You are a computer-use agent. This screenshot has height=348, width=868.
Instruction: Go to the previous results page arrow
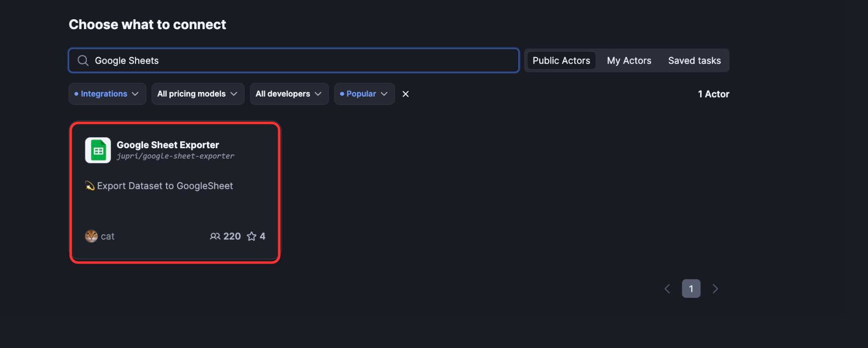tap(667, 289)
